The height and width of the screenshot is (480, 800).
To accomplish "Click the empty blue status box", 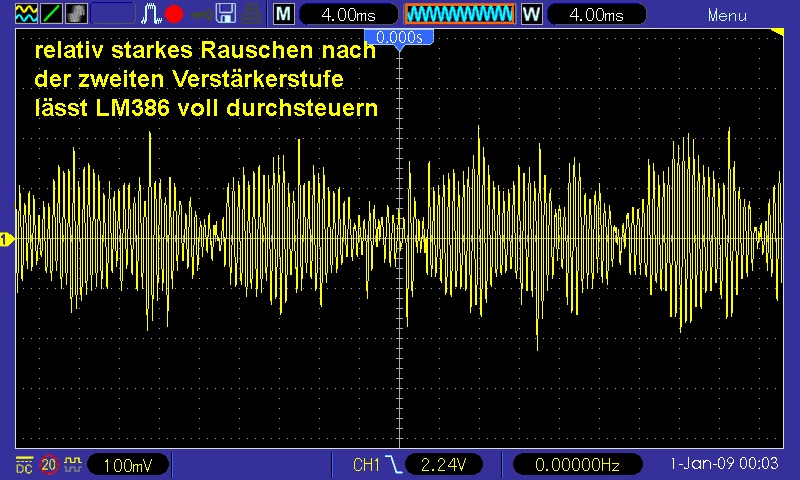I will click(113, 14).
